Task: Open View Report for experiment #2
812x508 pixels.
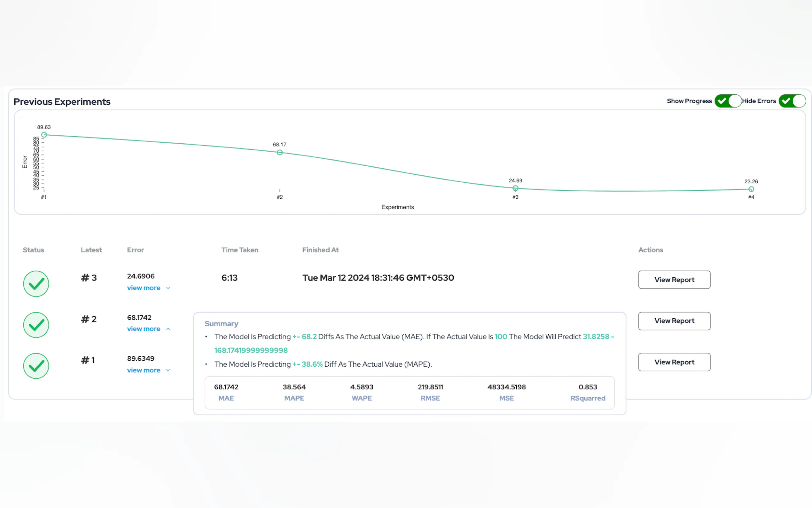Action: click(x=674, y=321)
